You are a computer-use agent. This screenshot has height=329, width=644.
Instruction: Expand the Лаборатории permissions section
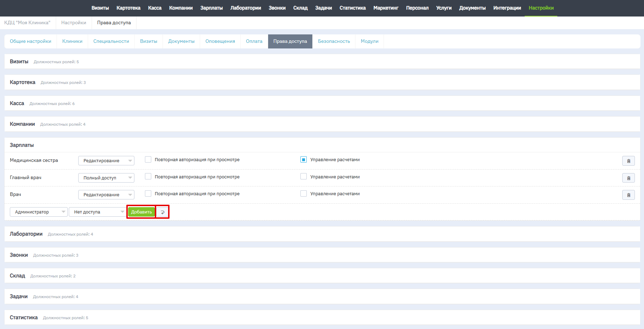(x=26, y=234)
